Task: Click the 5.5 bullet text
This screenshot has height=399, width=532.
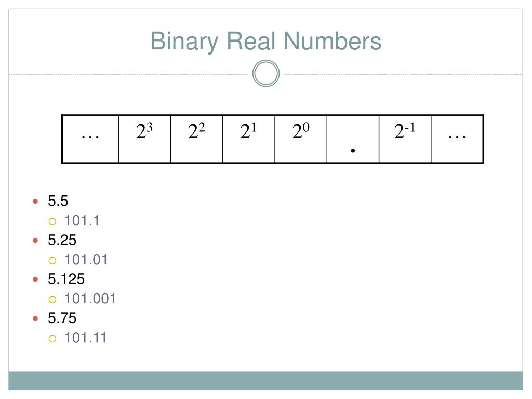Action: click(x=58, y=201)
